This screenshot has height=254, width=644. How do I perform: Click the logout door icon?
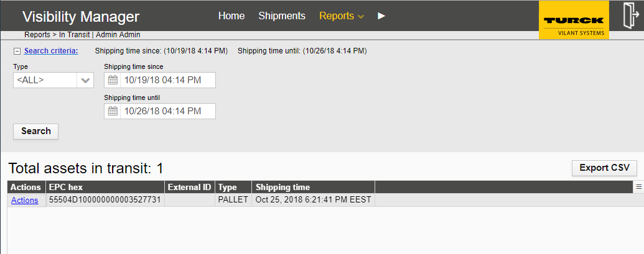629,16
